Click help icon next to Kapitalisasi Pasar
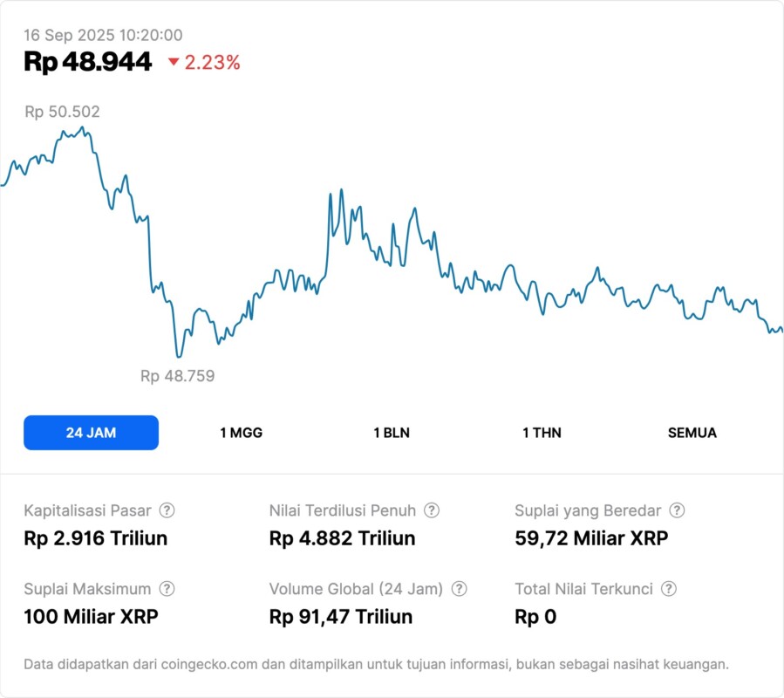The image size is (784, 698). (x=167, y=510)
